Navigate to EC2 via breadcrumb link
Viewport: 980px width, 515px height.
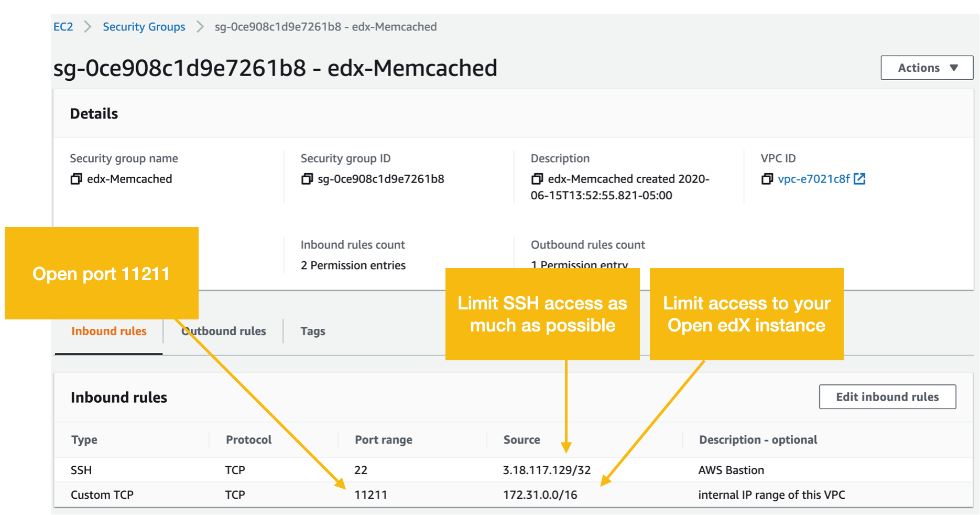pos(63,26)
